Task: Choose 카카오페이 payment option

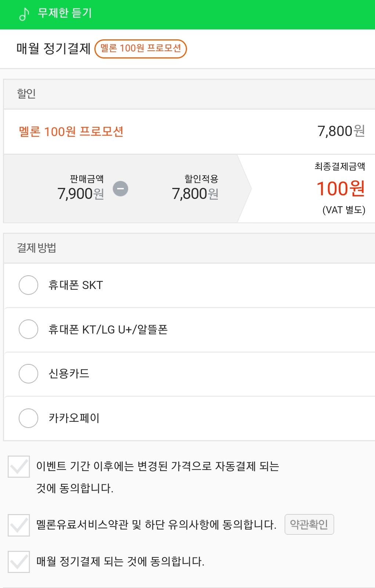Action: 29,418
